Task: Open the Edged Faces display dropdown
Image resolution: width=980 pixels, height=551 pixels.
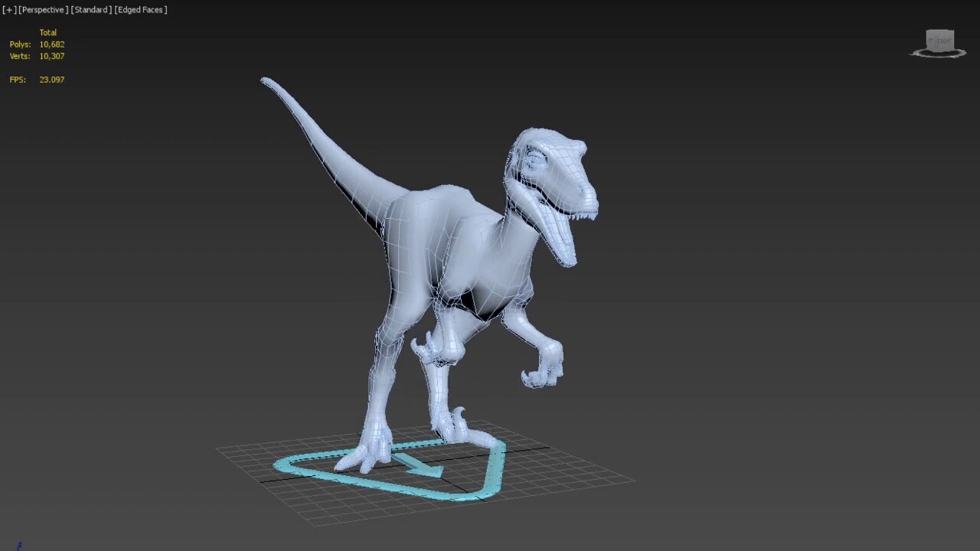Action: (x=140, y=9)
